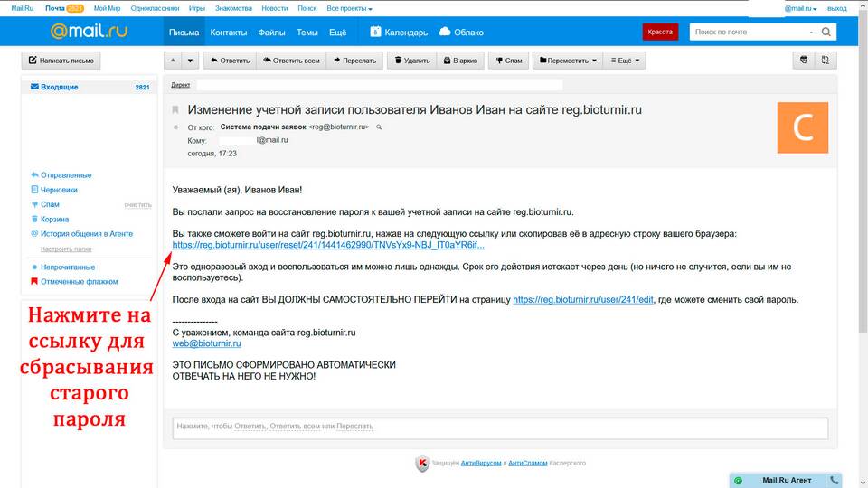The image size is (868, 488).
Task: Click the search mail input field
Action: [749, 33]
